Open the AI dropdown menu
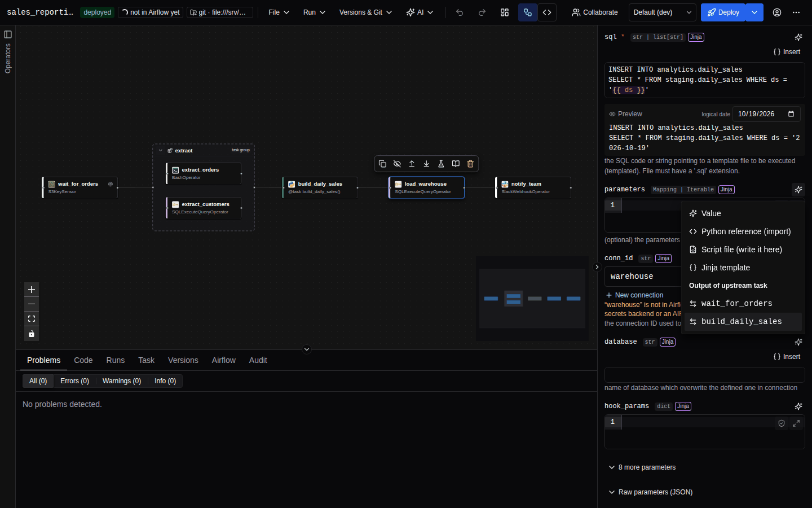Screen dimensions: 812x508 [x=420, y=12]
